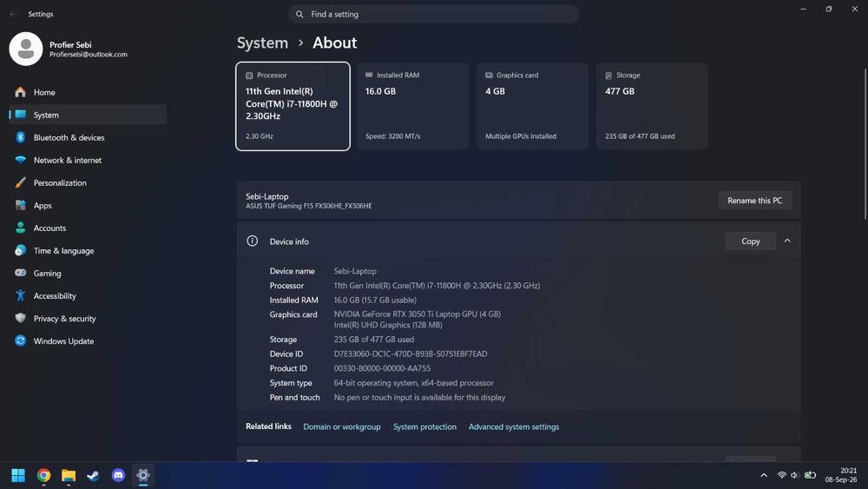Click the Privacy shield icon
868x489 pixels.
(21, 318)
